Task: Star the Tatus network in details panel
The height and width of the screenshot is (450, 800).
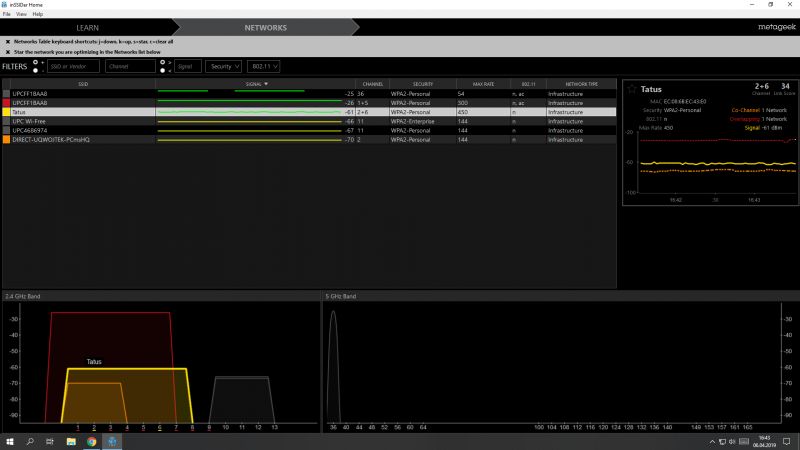Action: tap(632, 89)
